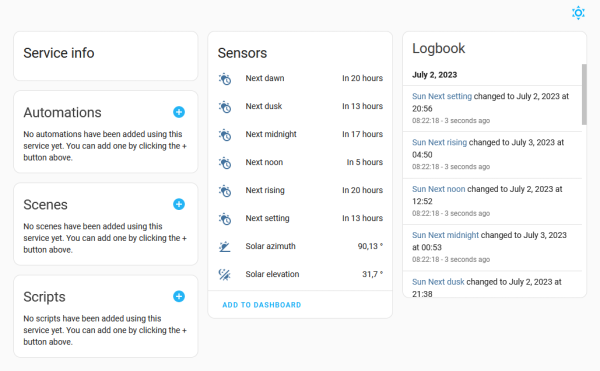
Task: Click the Next dawn sensor icon
Action: pos(225,78)
